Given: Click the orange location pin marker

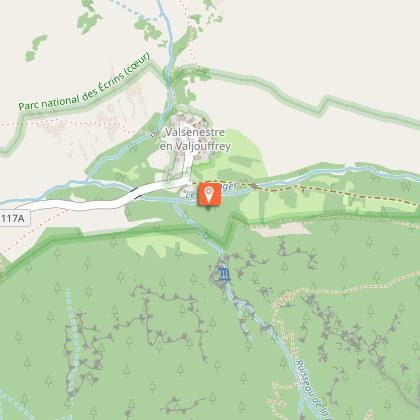Looking at the screenshot, I should point(209,194).
